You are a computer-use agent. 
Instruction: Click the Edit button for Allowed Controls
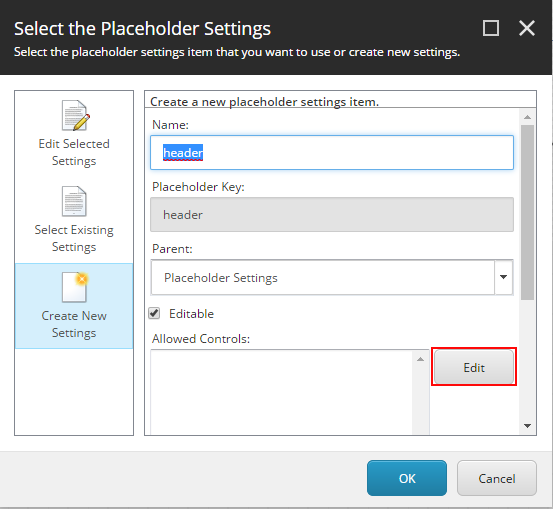pos(474,367)
